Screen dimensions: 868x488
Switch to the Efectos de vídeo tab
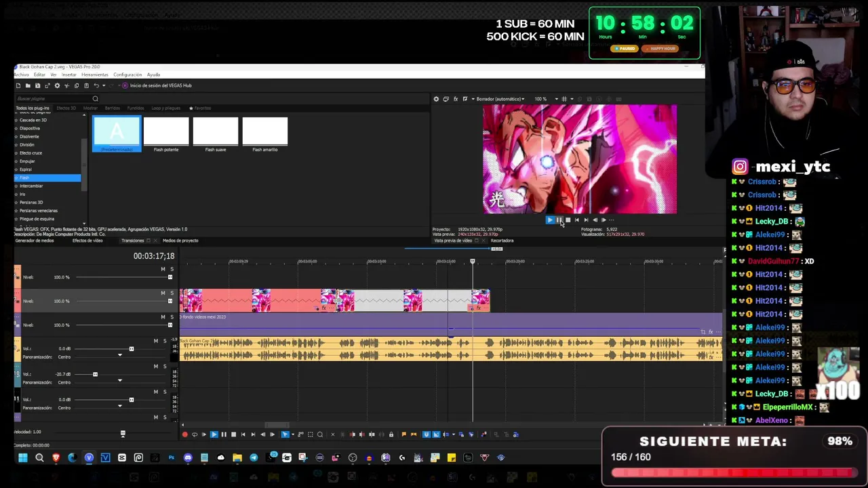[x=87, y=241]
